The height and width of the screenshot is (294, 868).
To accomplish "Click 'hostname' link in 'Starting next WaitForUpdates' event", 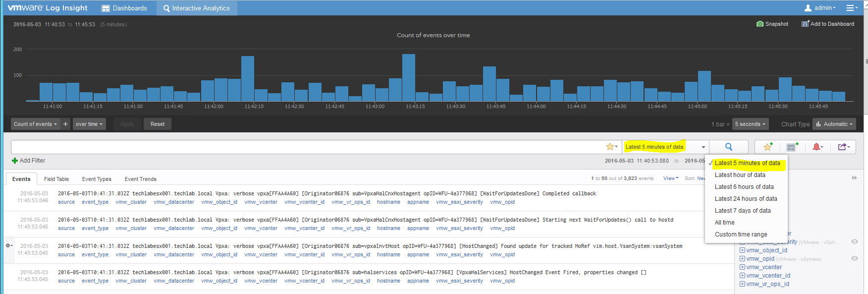I will click(x=388, y=228).
